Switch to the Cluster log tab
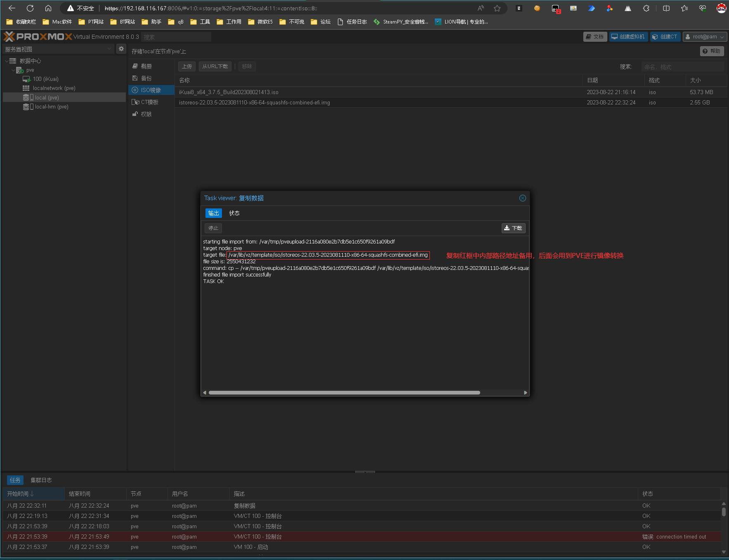 tap(41, 480)
